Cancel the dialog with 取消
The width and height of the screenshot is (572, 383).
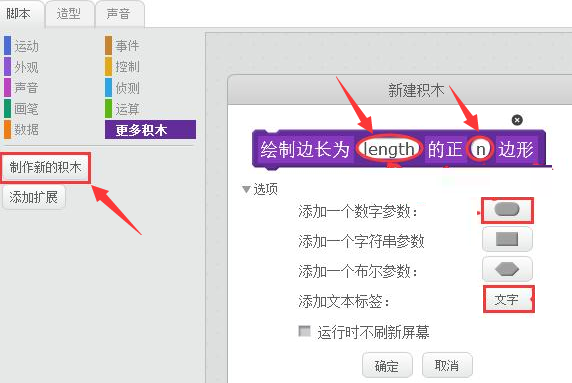coord(447,365)
